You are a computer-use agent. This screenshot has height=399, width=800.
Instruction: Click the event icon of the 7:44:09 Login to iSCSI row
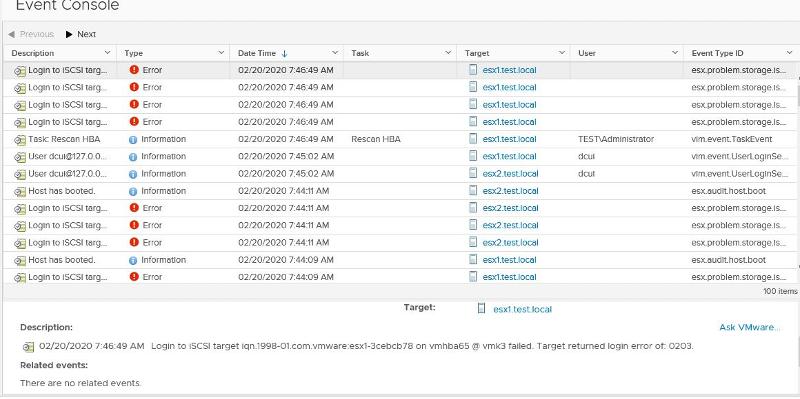[x=20, y=278]
